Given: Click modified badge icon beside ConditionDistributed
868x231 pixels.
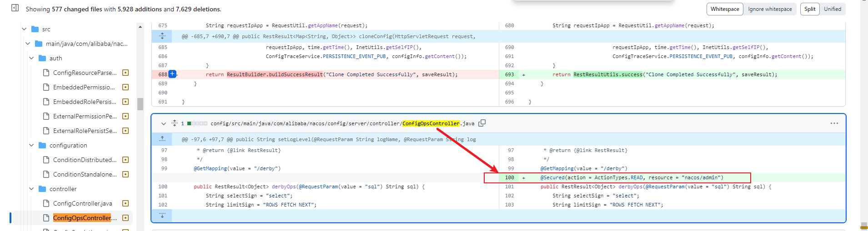Looking at the screenshot, I should 126,160.
